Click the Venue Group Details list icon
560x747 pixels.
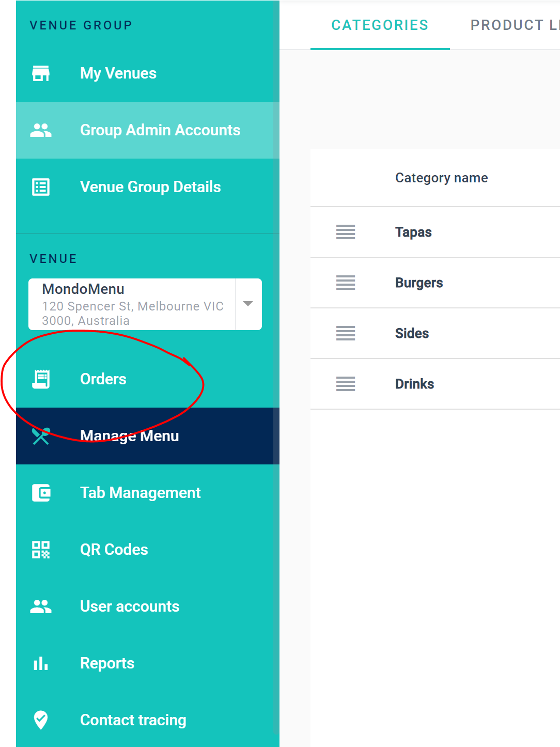pos(41,187)
